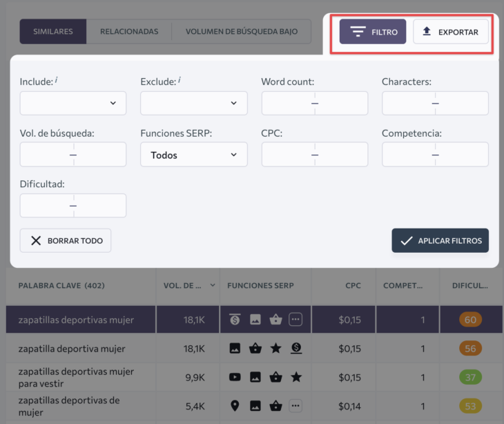
Task: Click the info icon beside Include label
Action: tap(57, 80)
